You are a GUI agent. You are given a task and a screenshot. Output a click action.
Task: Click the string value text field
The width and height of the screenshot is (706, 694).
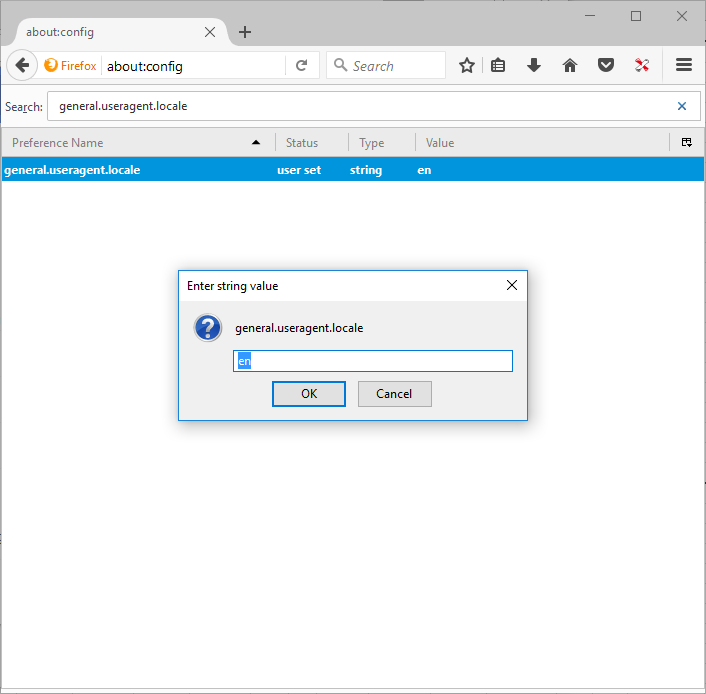[372, 361]
